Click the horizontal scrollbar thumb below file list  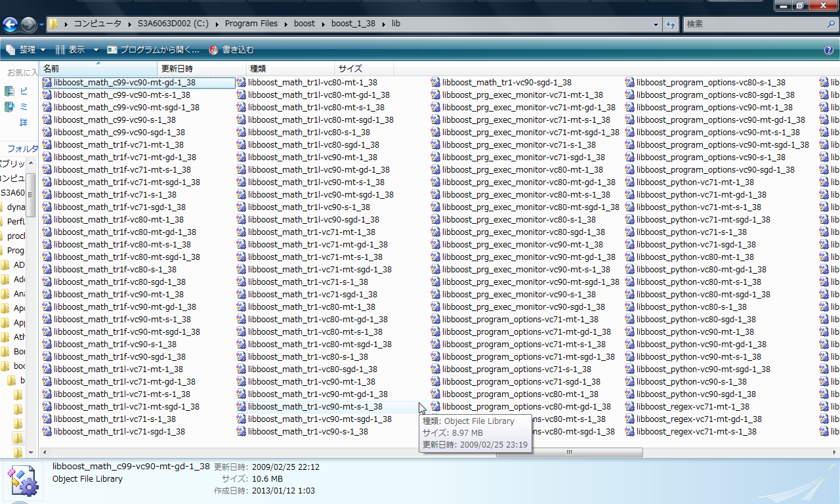pyautogui.click(x=569, y=452)
